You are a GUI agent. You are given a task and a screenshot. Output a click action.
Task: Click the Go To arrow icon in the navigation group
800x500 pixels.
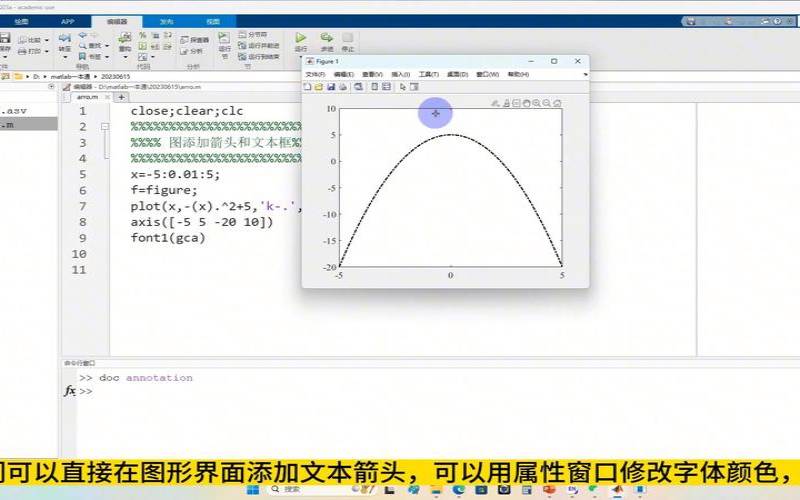pos(65,37)
